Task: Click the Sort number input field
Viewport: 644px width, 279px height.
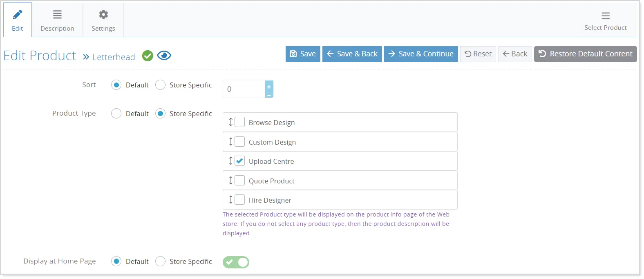Action: [244, 89]
